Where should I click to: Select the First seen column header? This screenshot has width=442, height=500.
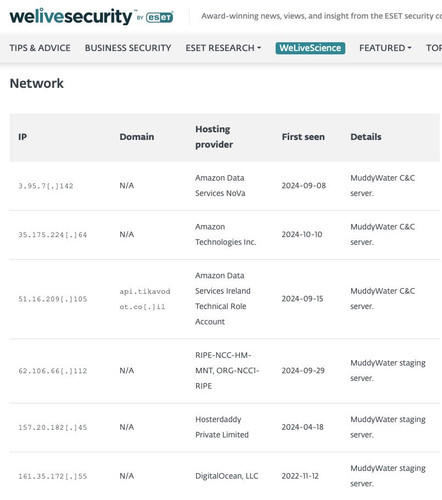pos(303,137)
